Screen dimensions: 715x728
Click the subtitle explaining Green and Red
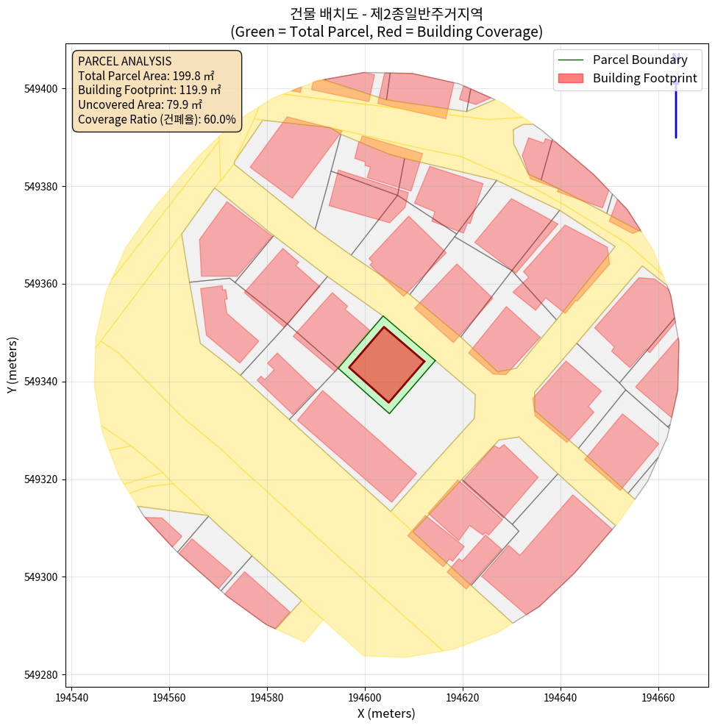tap(386, 32)
